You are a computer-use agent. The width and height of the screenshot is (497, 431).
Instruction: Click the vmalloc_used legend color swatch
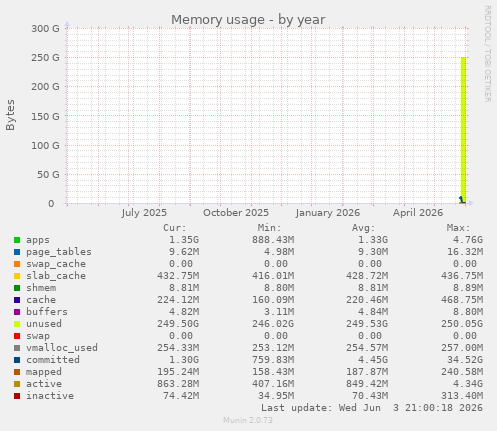pyautogui.click(x=17, y=348)
